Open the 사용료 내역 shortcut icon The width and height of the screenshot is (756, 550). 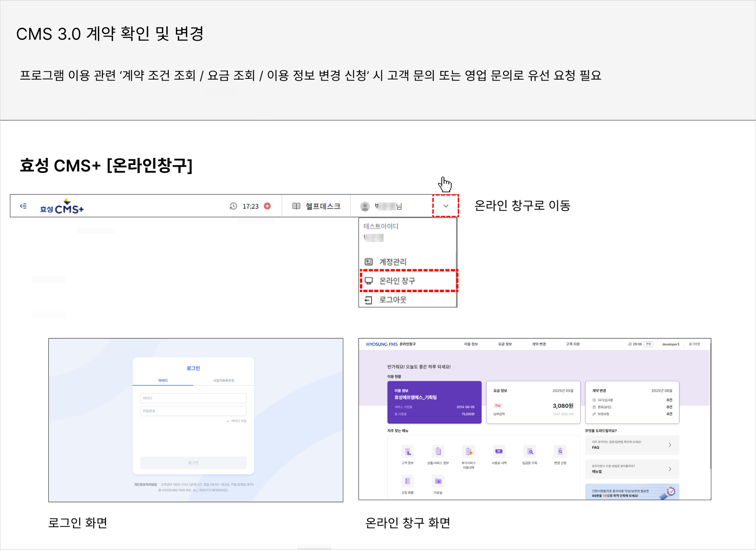point(499,452)
